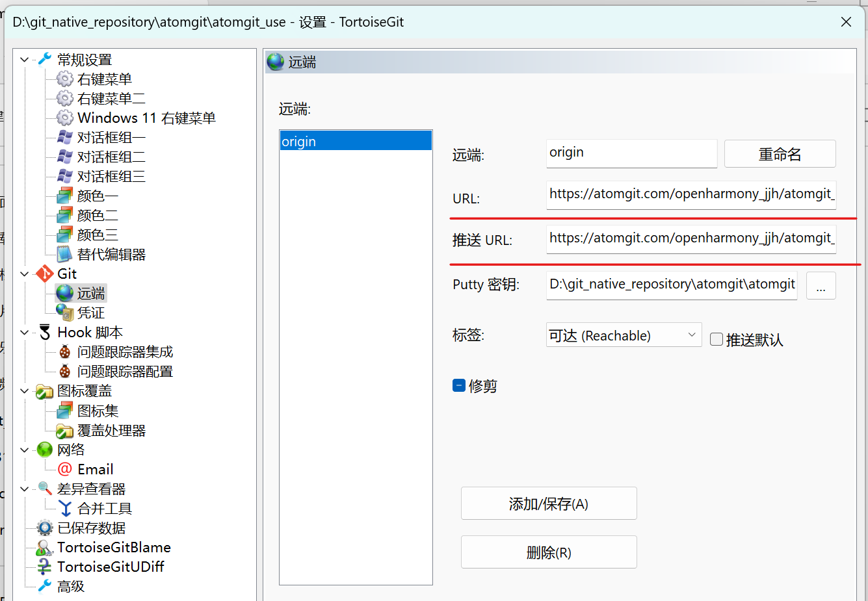This screenshot has width=868, height=601.
Task: Open the 替代编辑器 page label
Action: 111,255
